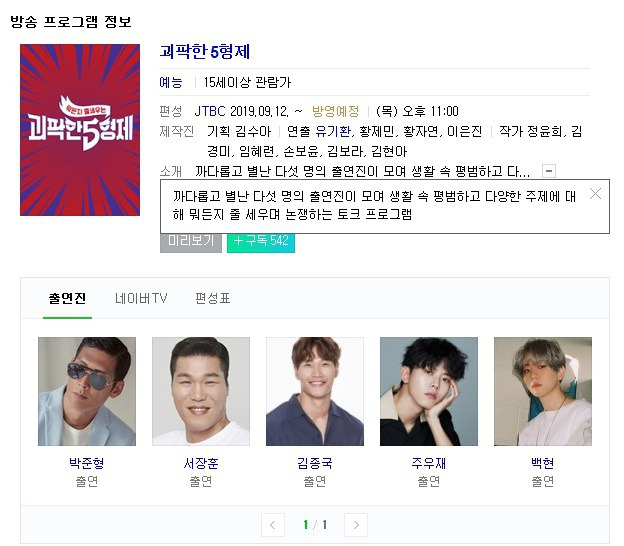The height and width of the screenshot is (546, 624).
Task: Switch to the 네이버TV tab
Action: point(141,298)
